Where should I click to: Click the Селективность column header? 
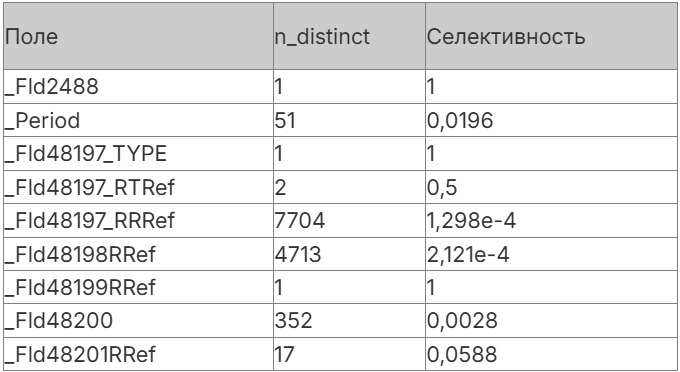(551, 36)
